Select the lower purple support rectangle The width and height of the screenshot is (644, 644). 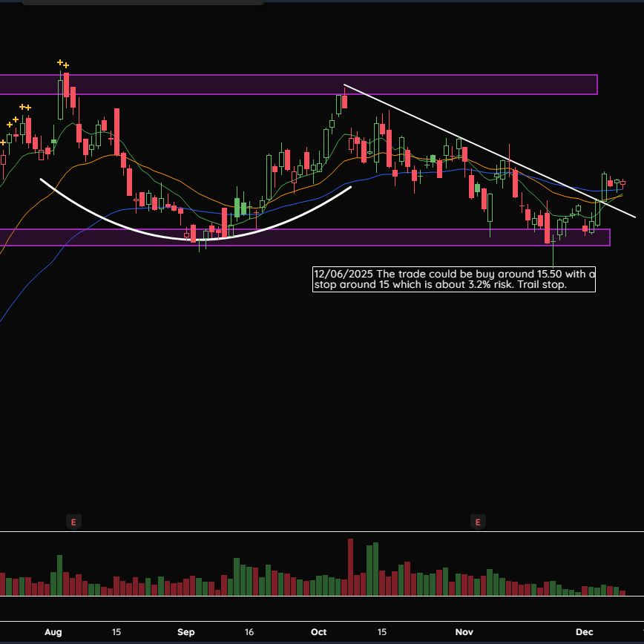[305, 237]
